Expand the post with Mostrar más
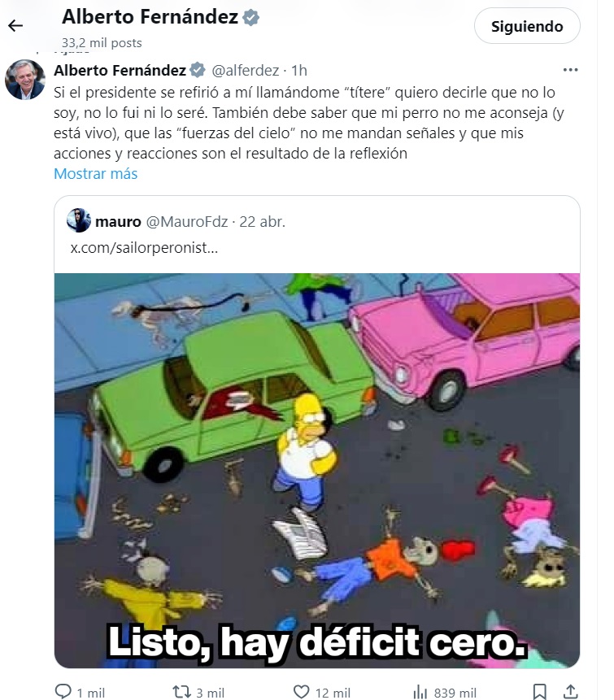Image resolution: width=614 pixels, height=700 pixels. pos(96,174)
